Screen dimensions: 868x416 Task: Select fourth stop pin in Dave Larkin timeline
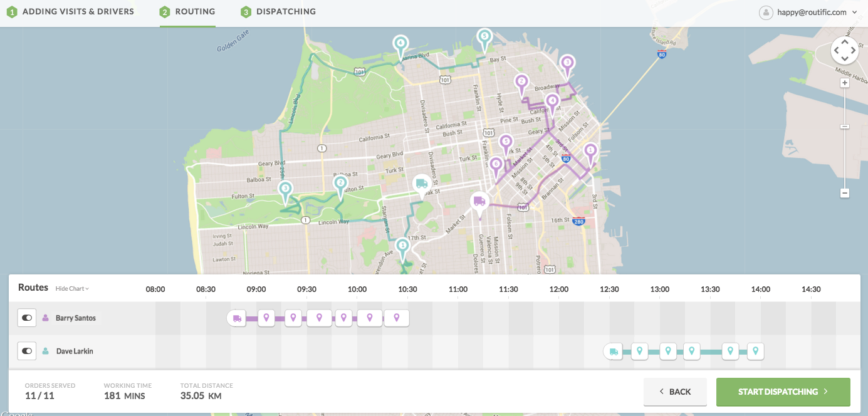point(730,351)
